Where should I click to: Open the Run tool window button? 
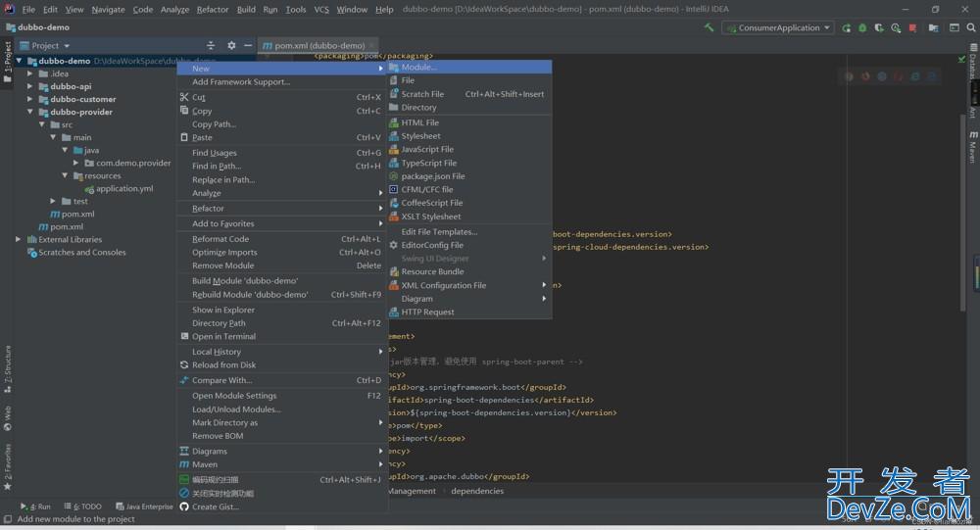(x=35, y=506)
